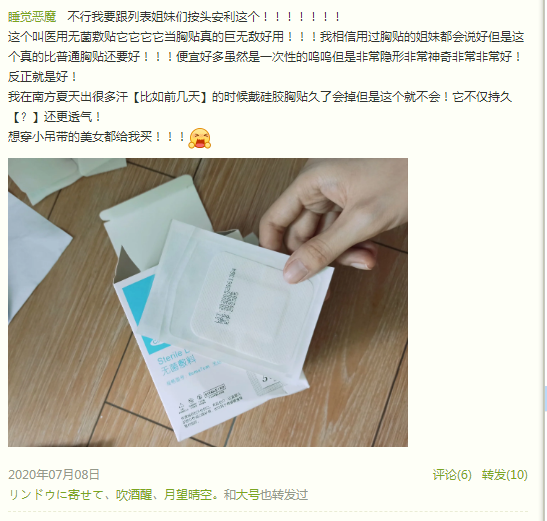The width and height of the screenshot is (547, 521).
Task: Click the line 想穿小吊带的美女都给我买
Action: (97, 137)
